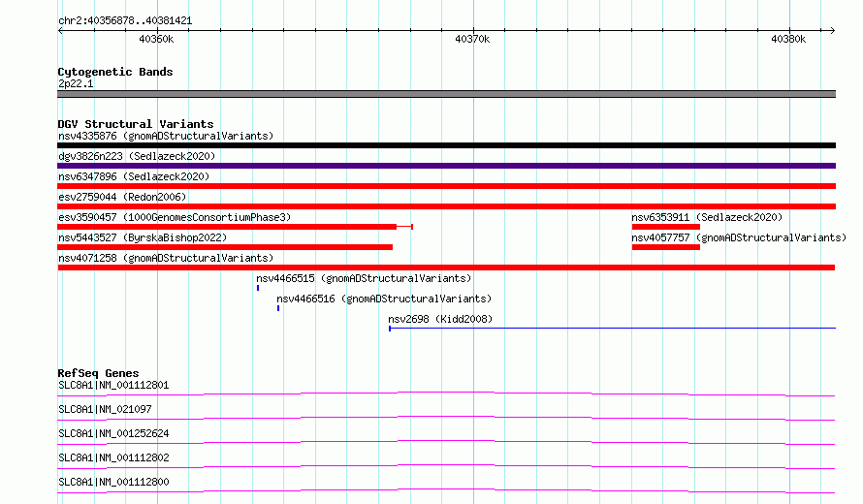Click the left arrow of the ruler
The width and height of the screenshot is (863, 504).
60,31
